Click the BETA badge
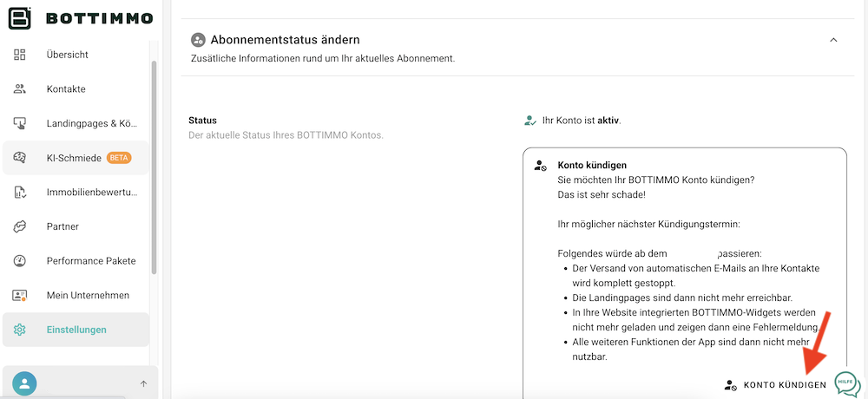This screenshot has width=868, height=399. pos(119,158)
